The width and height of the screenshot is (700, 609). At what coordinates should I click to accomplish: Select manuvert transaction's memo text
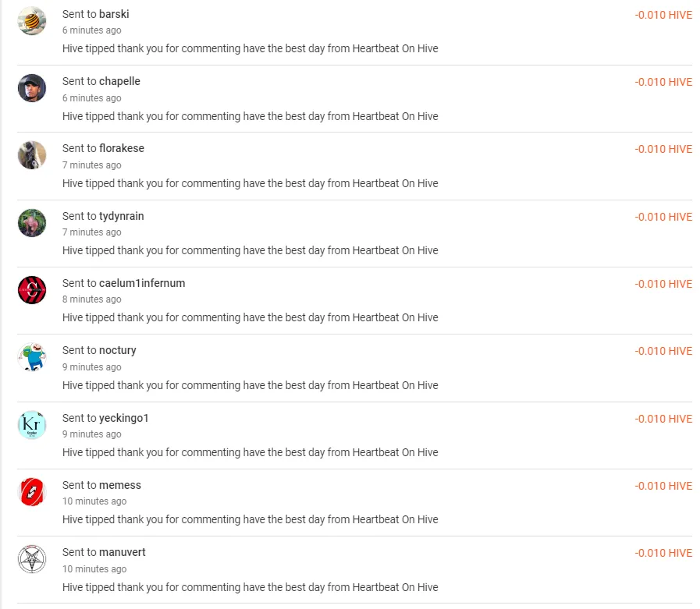250,587
